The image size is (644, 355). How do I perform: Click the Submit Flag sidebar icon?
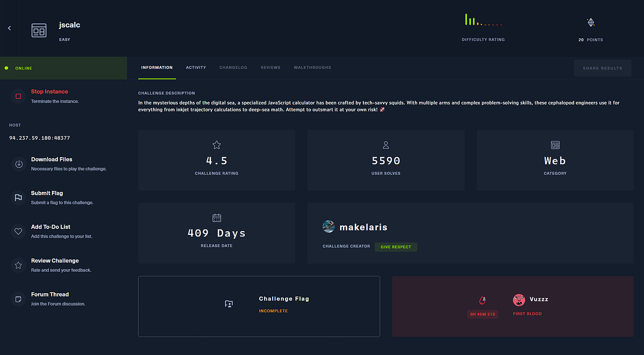[x=18, y=197]
